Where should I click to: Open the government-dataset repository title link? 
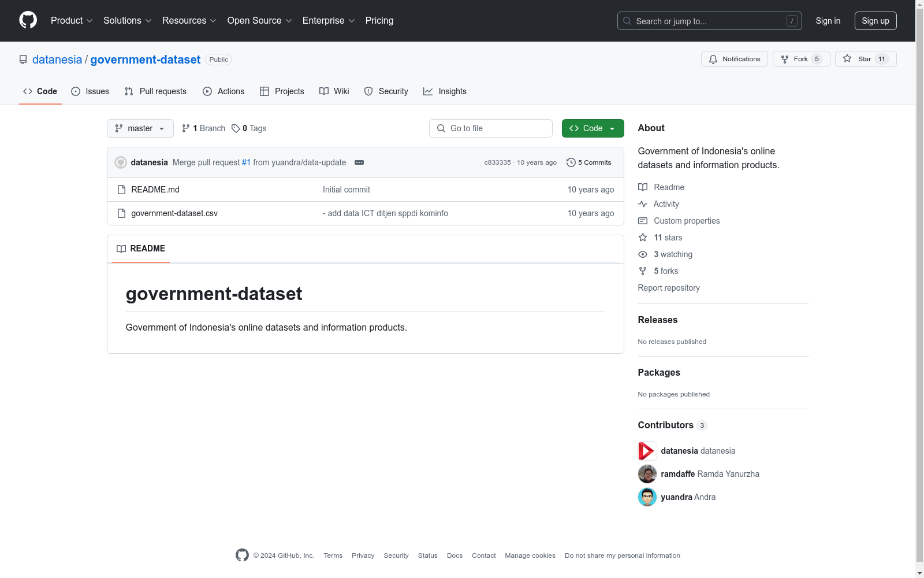[x=146, y=60]
